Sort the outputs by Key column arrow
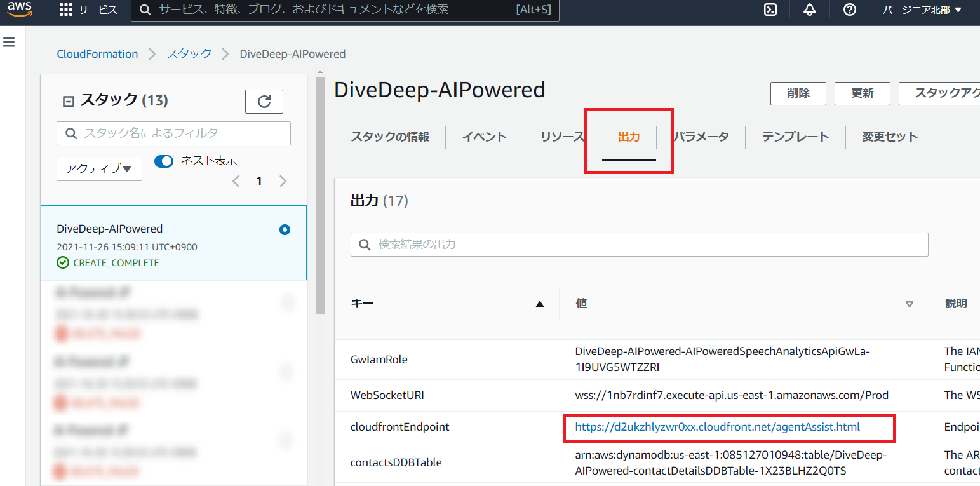This screenshot has width=980, height=486. pos(540,304)
